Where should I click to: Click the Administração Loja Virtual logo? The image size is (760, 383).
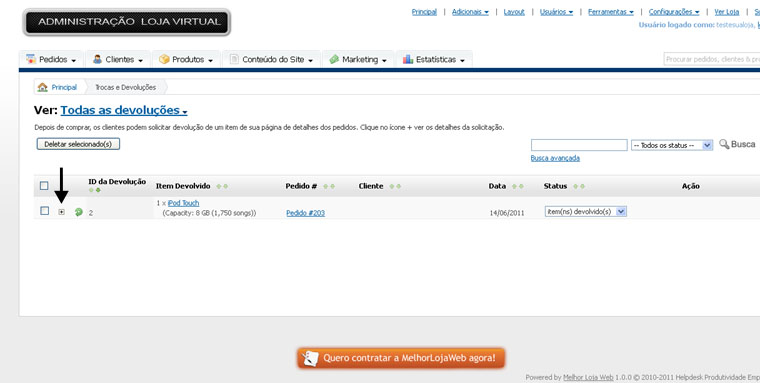[x=127, y=22]
